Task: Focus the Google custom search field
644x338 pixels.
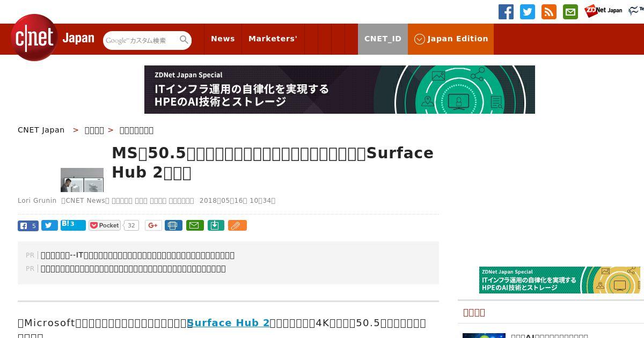Action: pyautogui.click(x=141, y=40)
